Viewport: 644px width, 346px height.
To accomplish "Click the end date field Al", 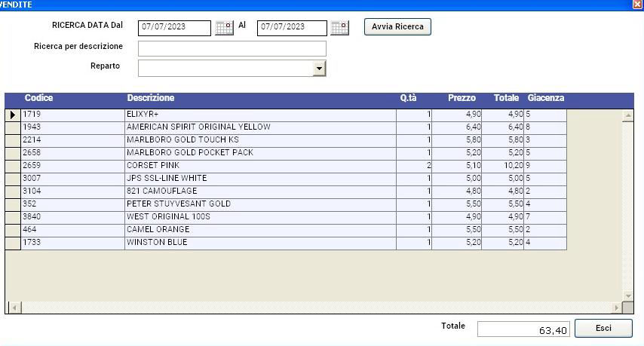I will 292,28.
